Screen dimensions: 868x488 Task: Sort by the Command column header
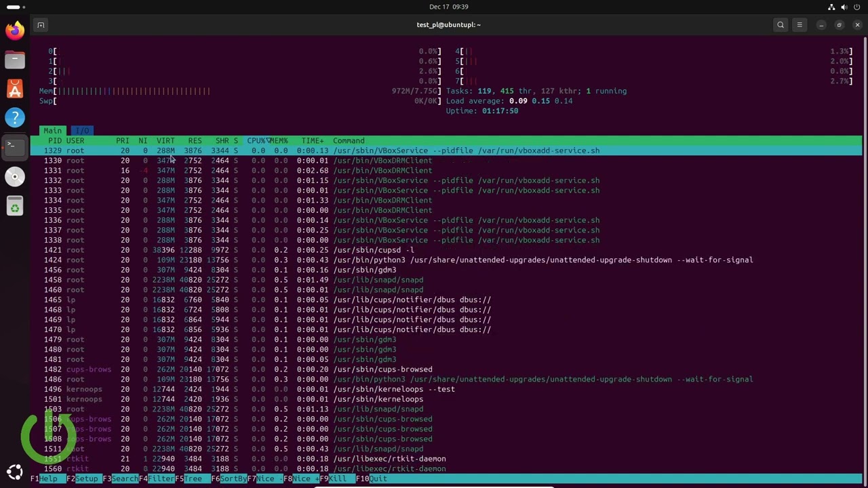click(x=349, y=140)
